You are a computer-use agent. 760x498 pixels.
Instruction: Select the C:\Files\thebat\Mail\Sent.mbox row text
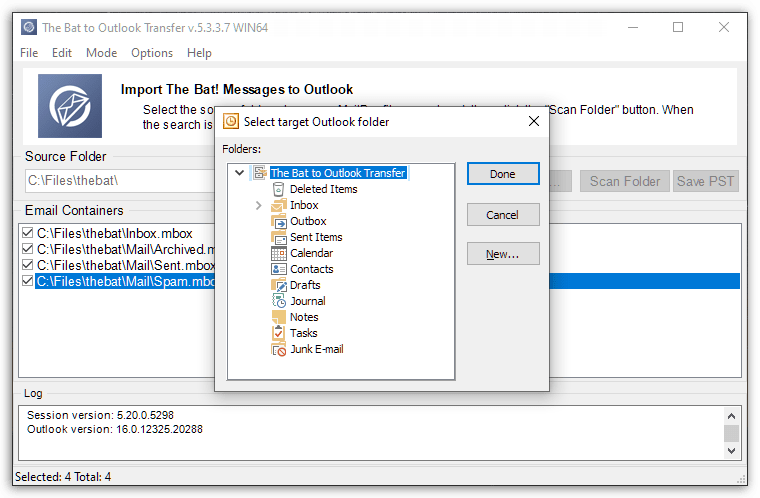click(x=126, y=265)
